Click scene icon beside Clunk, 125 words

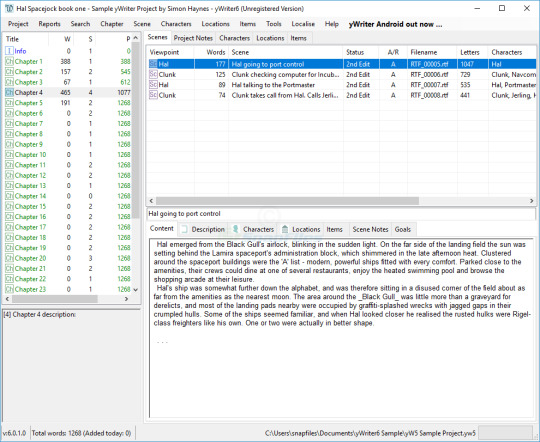coord(153,74)
